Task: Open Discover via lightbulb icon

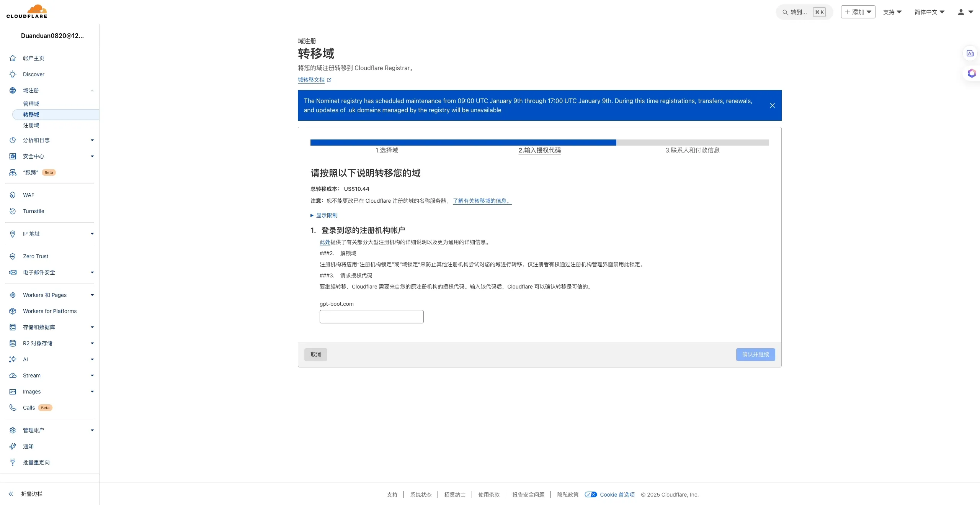Action: pyautogui.click(x=13, y=74)
